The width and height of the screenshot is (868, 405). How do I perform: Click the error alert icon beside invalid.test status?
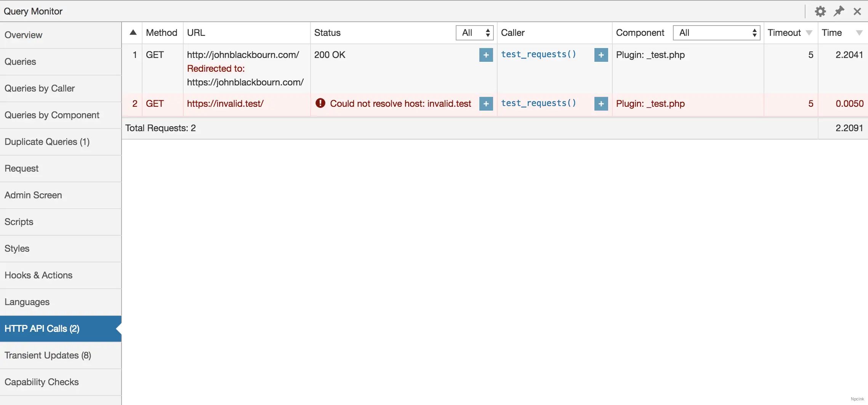coord(320,103)
